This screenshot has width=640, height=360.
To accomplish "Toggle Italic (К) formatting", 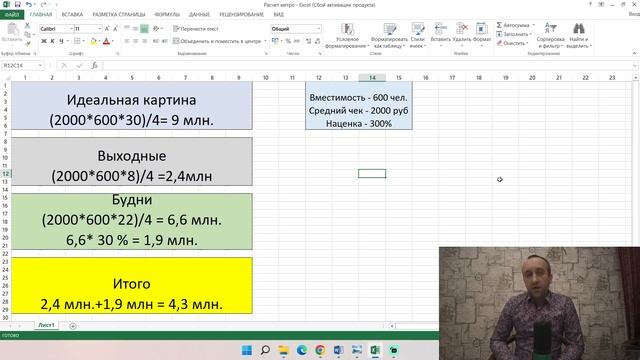I will point(52,41).
